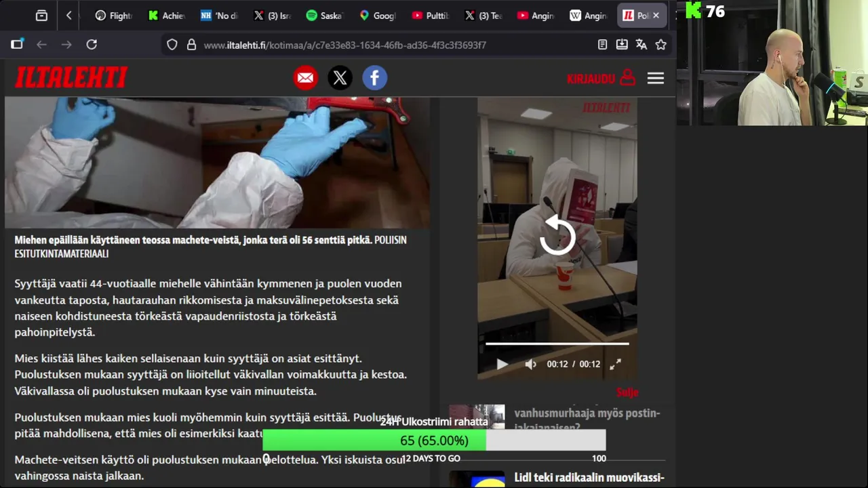Open the hamburger menu on Iltalehti
This screenshot has height=488, width=868.
point(655,79)
